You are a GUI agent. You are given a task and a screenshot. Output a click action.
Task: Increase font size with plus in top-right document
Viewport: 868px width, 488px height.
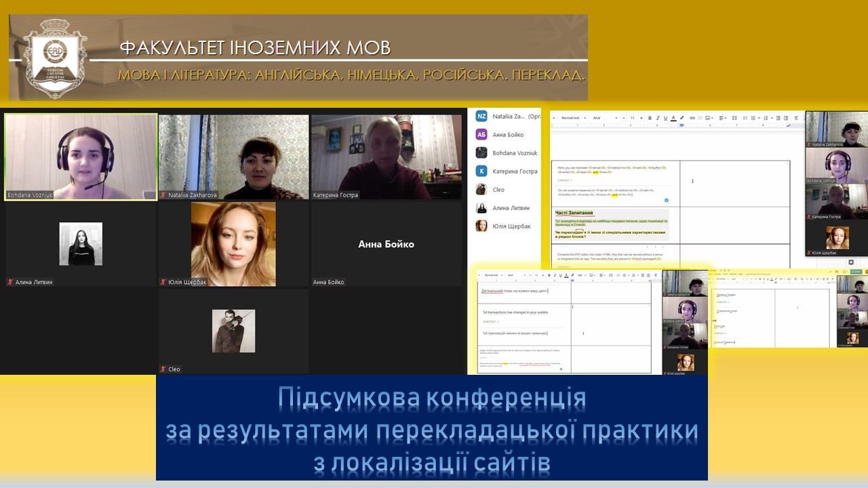click(x=642, y=118)
